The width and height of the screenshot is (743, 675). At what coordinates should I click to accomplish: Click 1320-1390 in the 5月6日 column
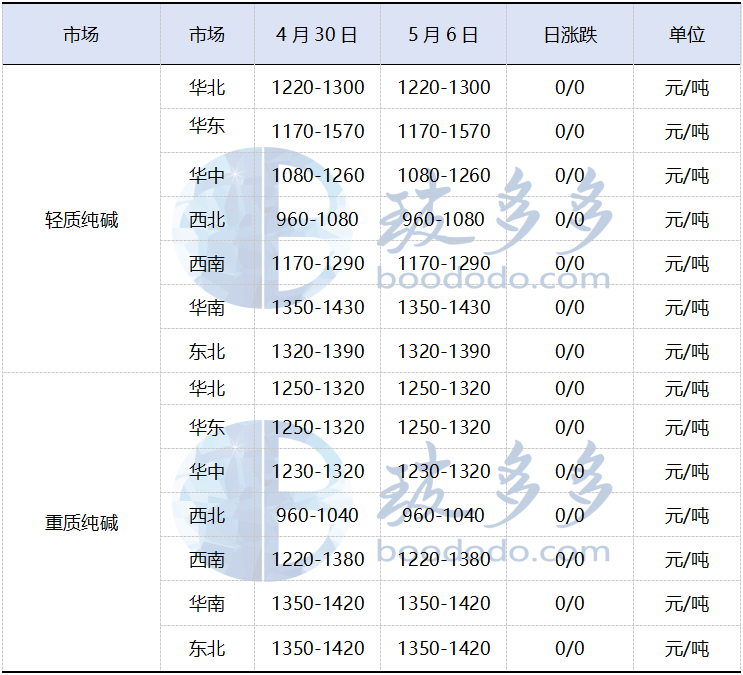tap(444, 352)
